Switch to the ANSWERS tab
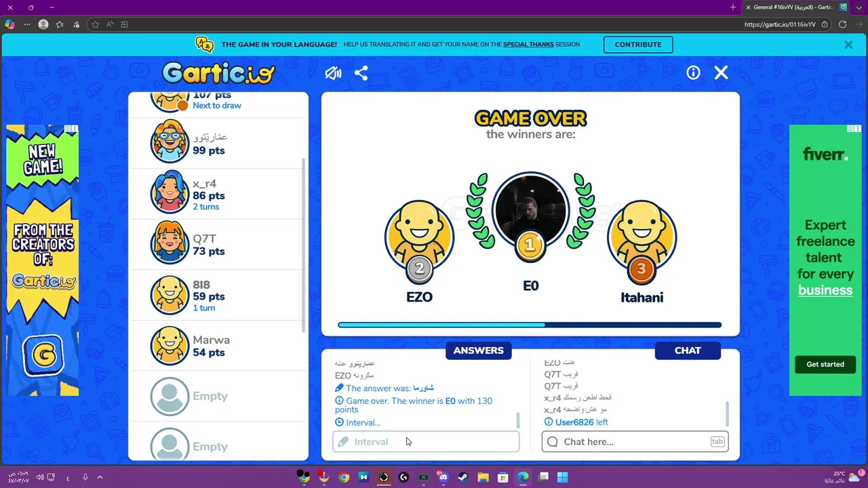This screenshot has height=488, width=868. [x=479, y=350]
